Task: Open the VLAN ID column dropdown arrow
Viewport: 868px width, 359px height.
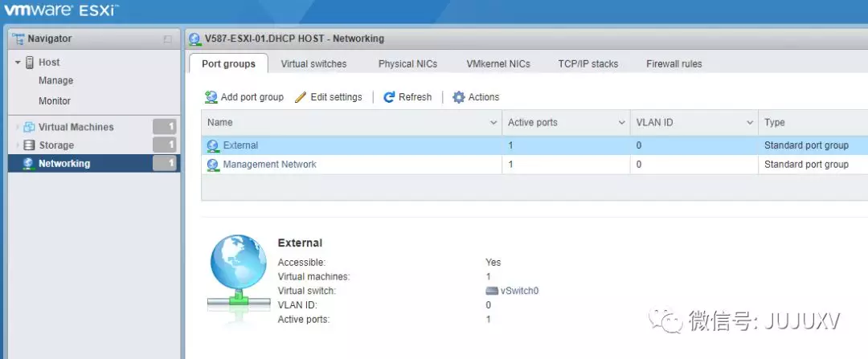Action: 748,123
